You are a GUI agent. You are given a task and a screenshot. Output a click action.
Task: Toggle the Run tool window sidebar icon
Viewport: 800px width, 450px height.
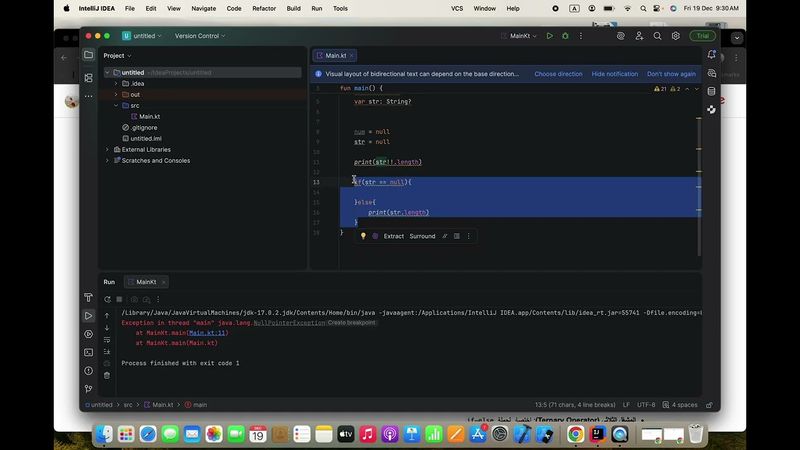pos(88,316)
